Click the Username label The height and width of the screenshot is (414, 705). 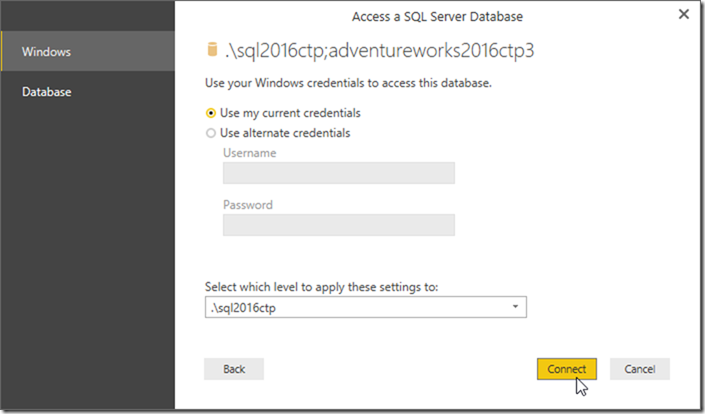click(x=250, y=153)
